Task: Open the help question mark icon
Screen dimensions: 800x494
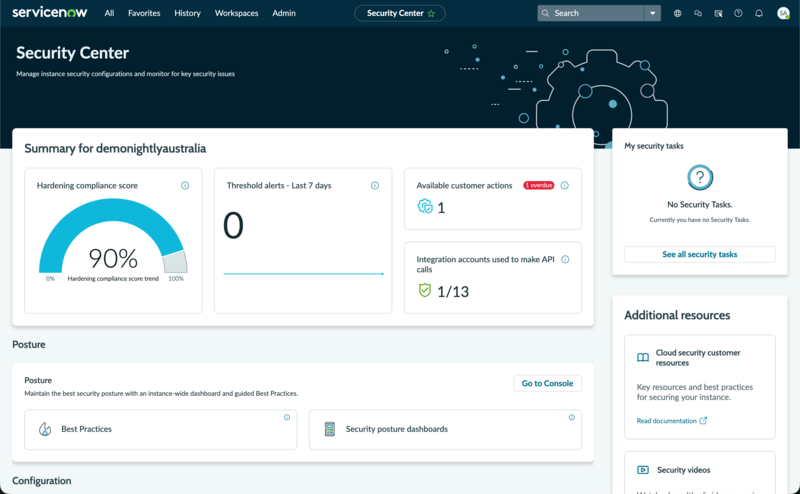Action: coord(738,13)
